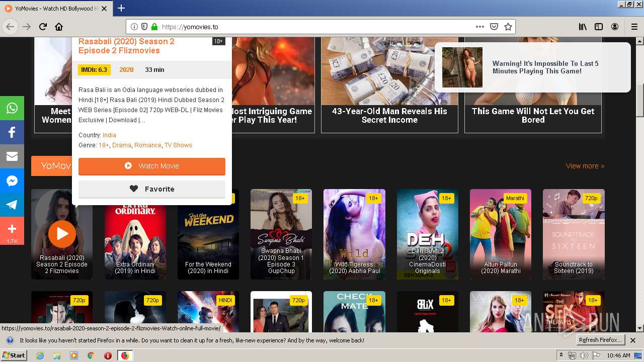Open Swapna Bhabi Season 1 Episode 3 poster

281,234
